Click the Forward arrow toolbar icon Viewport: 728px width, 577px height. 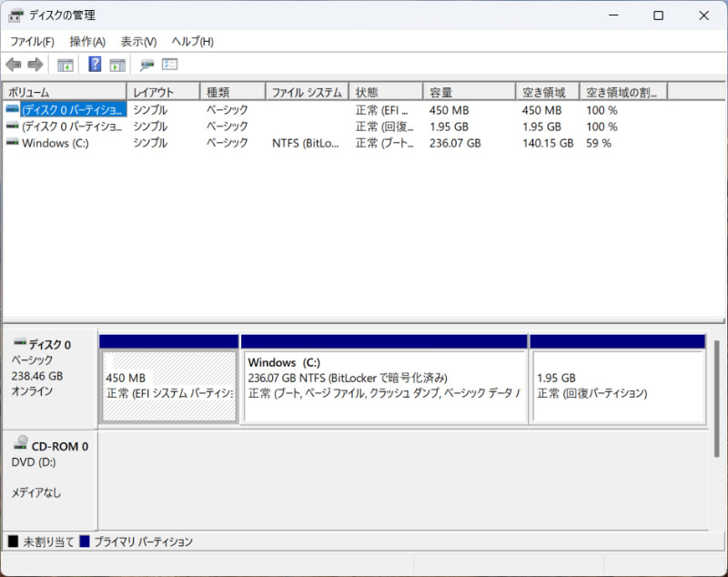coord(35,65)
